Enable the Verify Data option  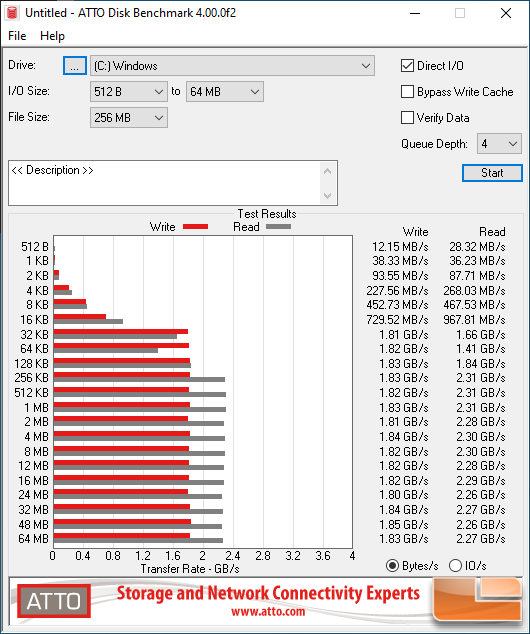pos(407,118)
